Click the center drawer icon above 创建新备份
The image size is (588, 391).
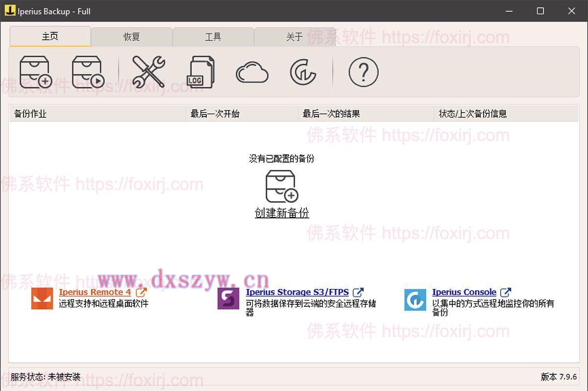coord(282,186)
